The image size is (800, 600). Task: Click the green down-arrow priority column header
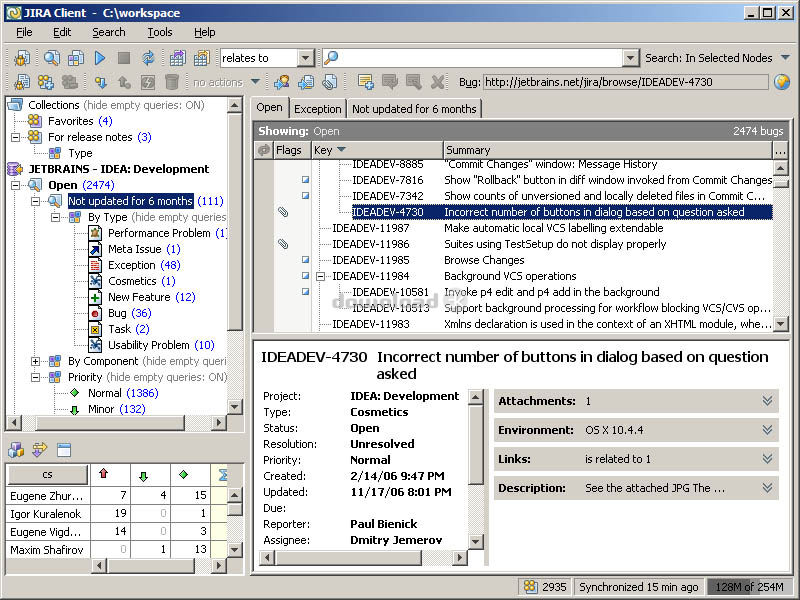pyautogui.click(x=143, y=477)
